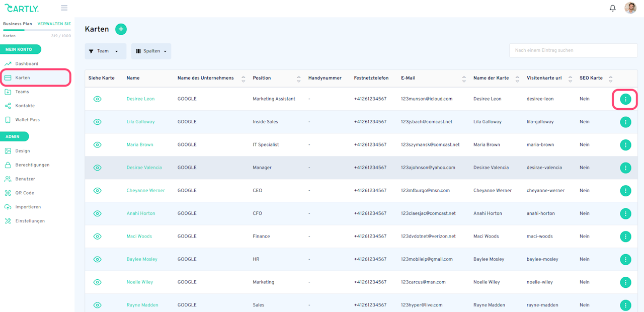Click the Cartly logo
Screen dimensions: 644x312
coord(22,8)
